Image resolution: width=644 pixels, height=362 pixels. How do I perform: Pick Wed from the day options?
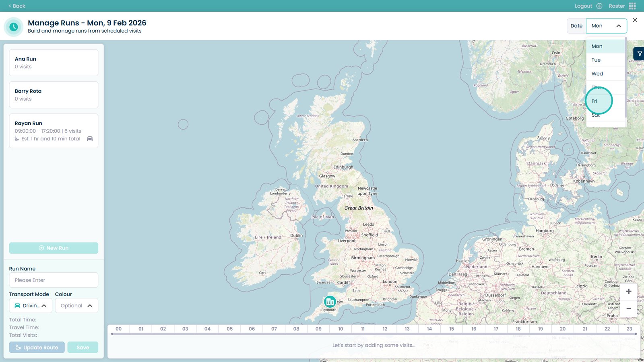point(597,74)
